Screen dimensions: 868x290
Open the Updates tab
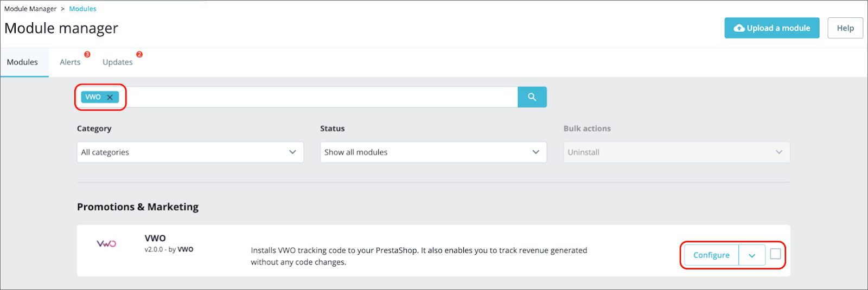point(118,62)
